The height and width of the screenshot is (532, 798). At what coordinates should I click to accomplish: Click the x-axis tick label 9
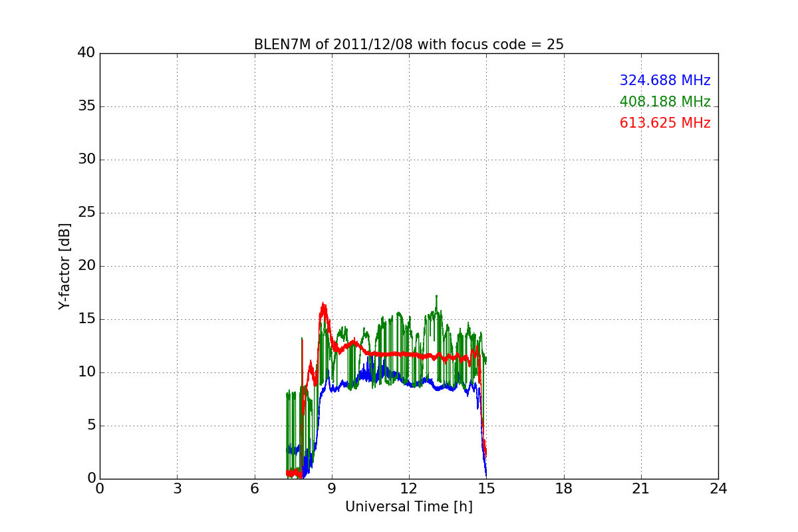point(331,489)
